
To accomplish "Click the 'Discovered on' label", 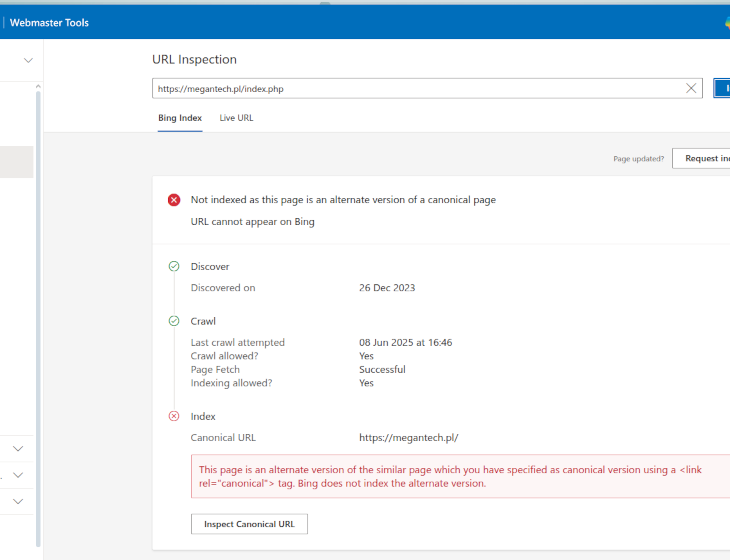I will tap(223, 288).
